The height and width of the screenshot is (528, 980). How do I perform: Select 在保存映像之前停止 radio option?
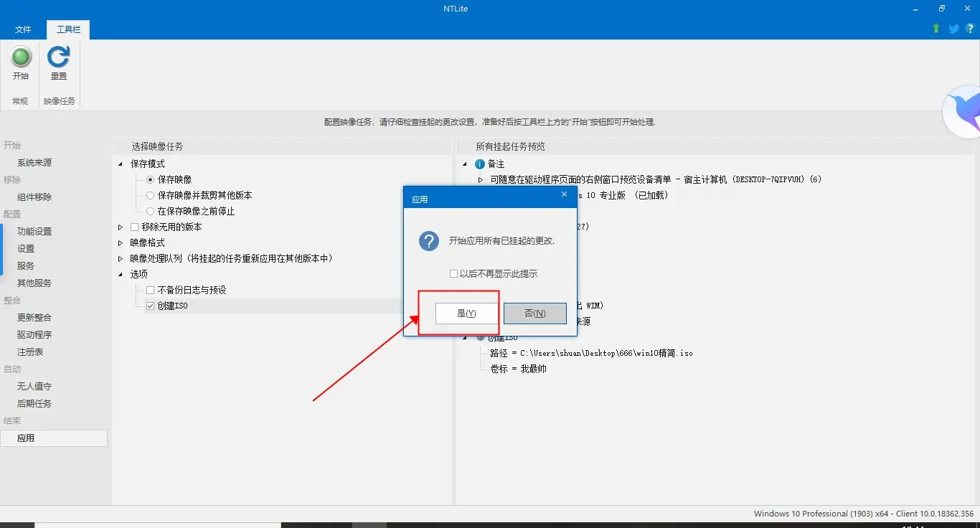coord(150,211)
